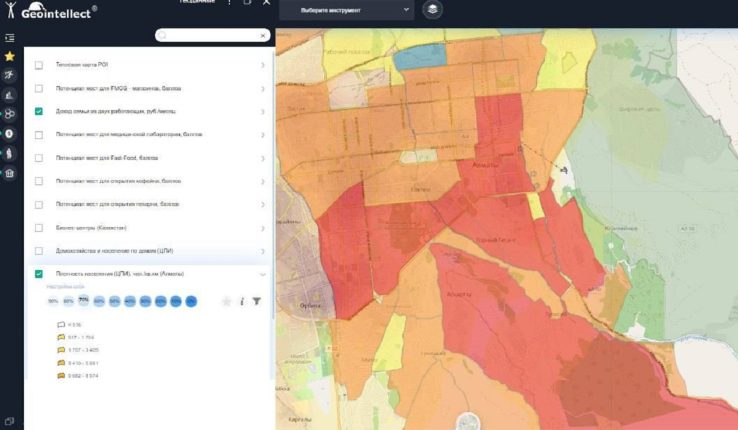The width and height of the screenshot is (738, 430).
Task: Enable the Тепловая карта POI layer checkbox
Action: pyautogui.click(x=39, y=65)
